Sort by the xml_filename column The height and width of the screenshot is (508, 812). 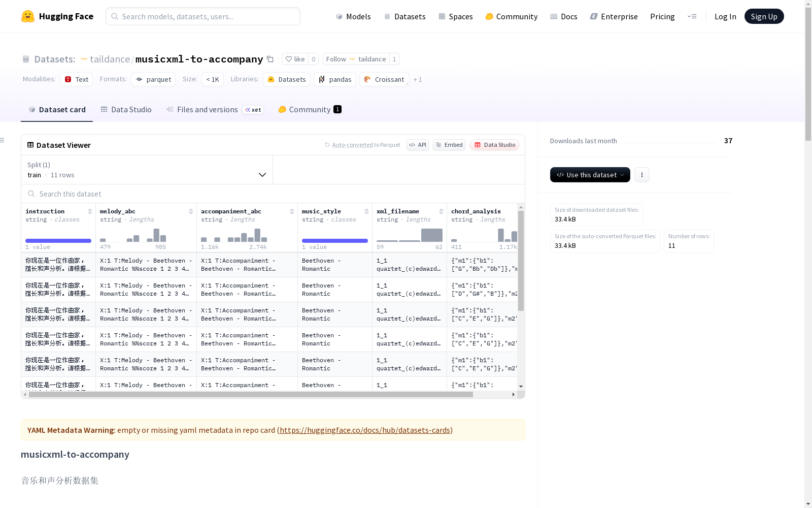(441, 211)
